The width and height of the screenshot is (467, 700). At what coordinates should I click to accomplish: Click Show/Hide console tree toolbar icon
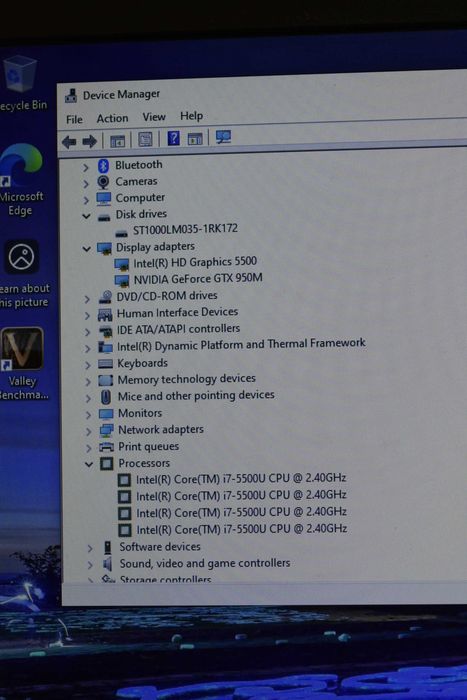(x=117, y=141)
